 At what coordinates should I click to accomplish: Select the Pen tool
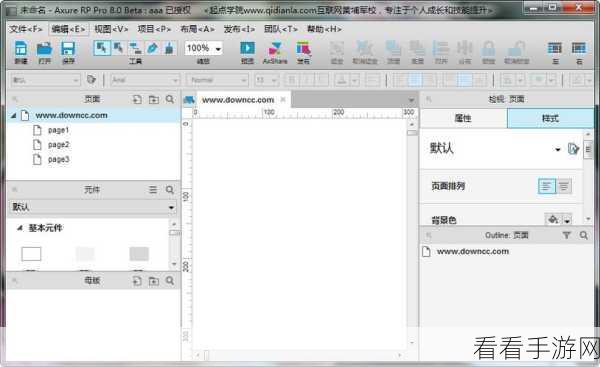pos(152,48)
